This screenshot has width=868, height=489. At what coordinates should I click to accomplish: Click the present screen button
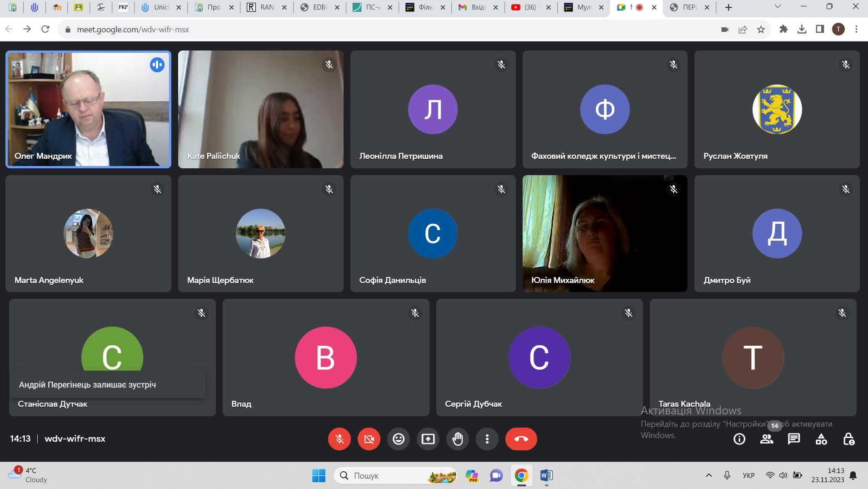click(x=428, y=439)
